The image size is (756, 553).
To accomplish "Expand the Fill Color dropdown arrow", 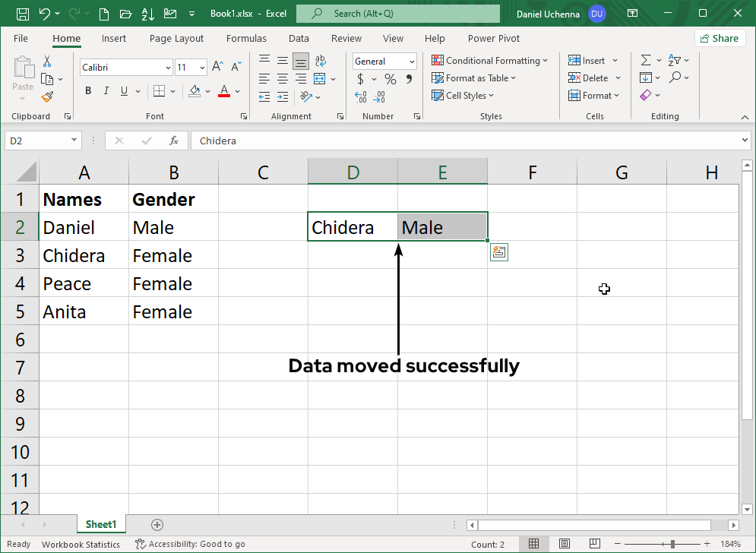I will click(x=206, y=90).
